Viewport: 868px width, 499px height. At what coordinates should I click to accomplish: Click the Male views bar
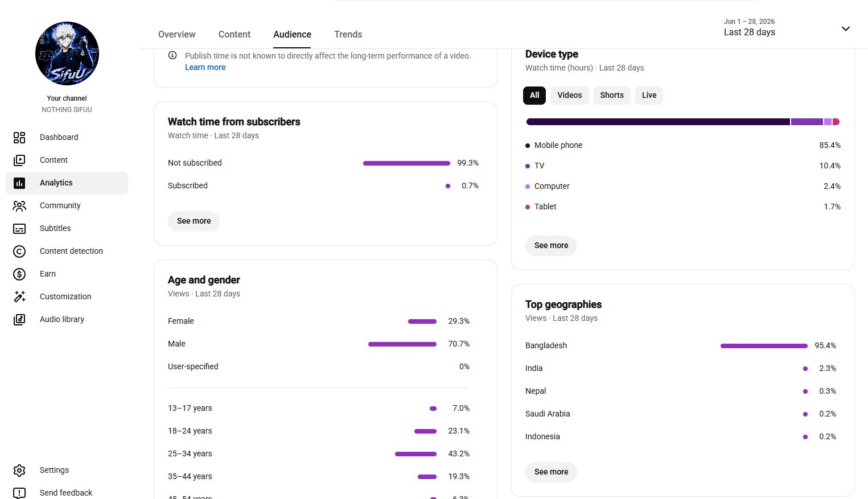402,344
